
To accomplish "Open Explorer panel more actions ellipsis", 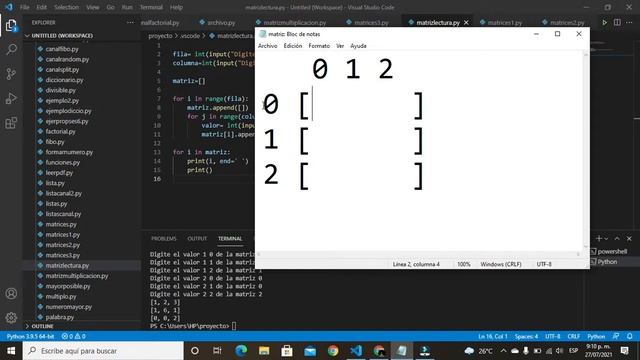I will click(x=130, y=22).
